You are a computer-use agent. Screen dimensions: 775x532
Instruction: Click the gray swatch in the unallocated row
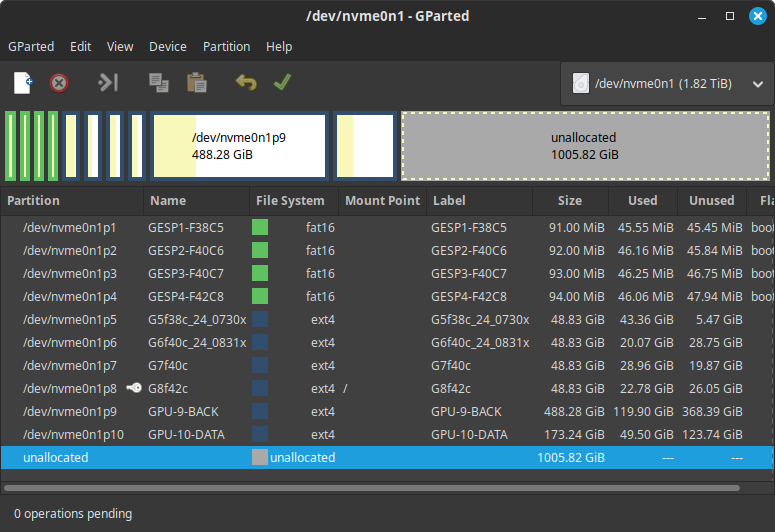click(260, 457)
